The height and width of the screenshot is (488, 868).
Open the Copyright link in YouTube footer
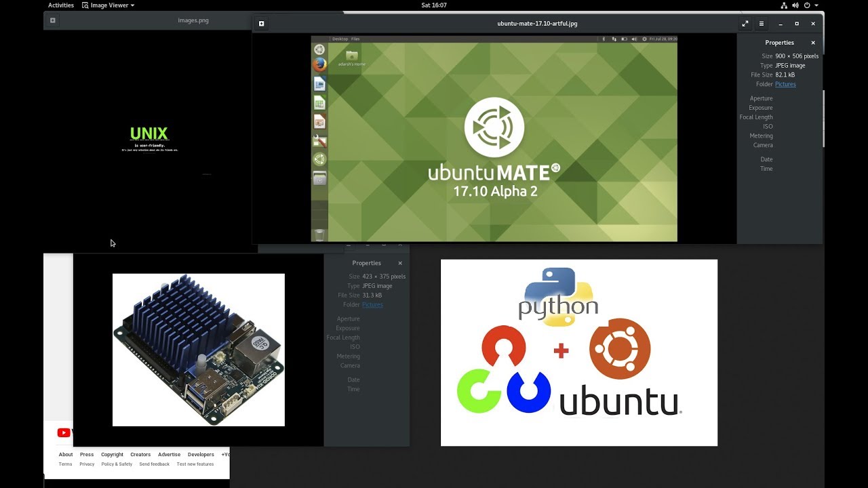(113, 455)
